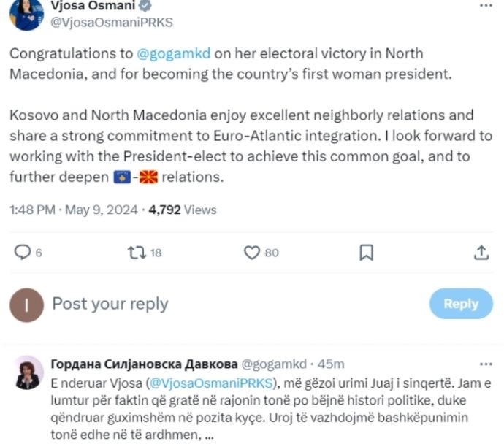Click the share upload icon
The height and width of the screenshot is (444, 504).
(x=481, y=253)
